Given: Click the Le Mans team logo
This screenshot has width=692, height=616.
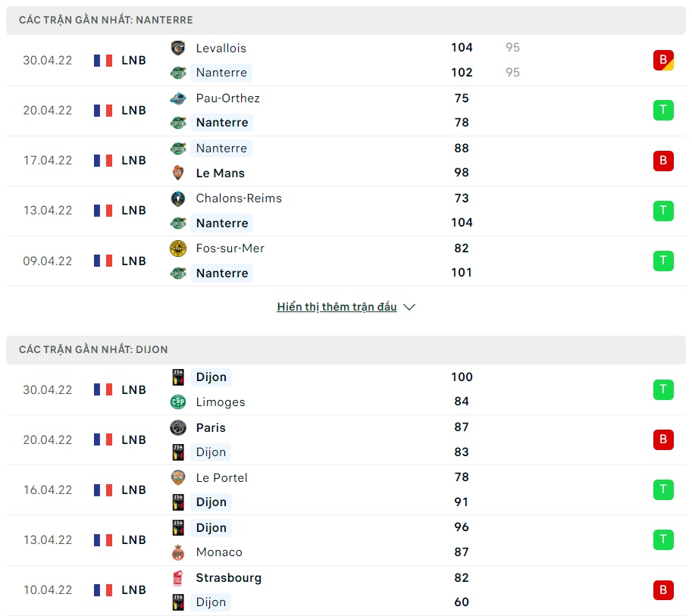Looking at the screenshot, I should point(178,173).
